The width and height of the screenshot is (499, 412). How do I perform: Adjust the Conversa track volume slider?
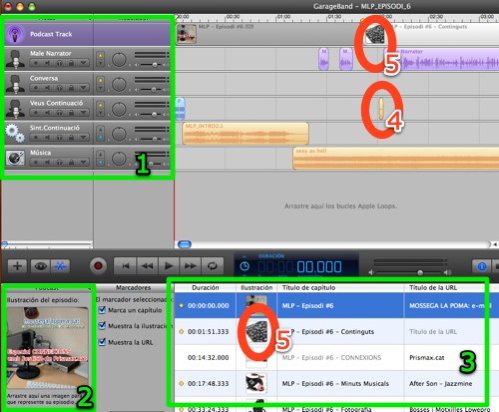click(154, 89)
